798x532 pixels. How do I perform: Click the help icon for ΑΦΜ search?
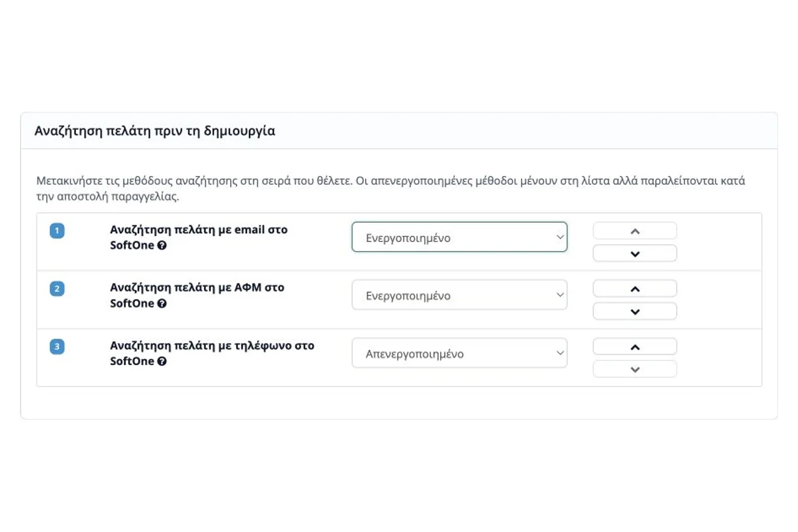pos(162,303)
